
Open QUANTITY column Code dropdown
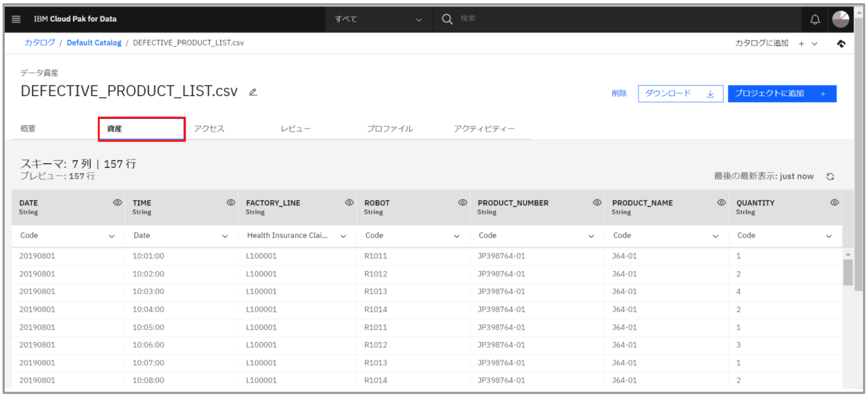pos(785,236)
